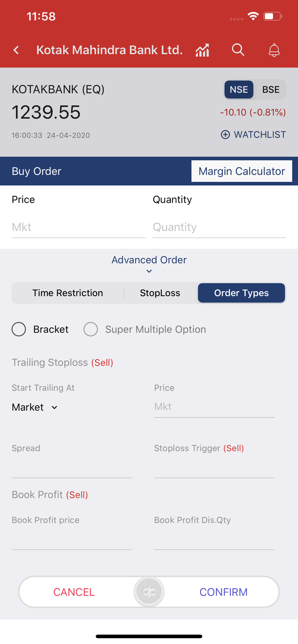Switch exchange to BSE
This screenshot has width=298, height=644.
(x=271, y=90)
